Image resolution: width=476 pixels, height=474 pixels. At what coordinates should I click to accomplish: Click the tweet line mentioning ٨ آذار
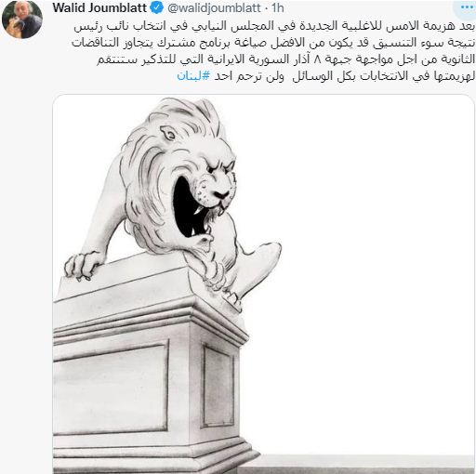click(285, 59)
